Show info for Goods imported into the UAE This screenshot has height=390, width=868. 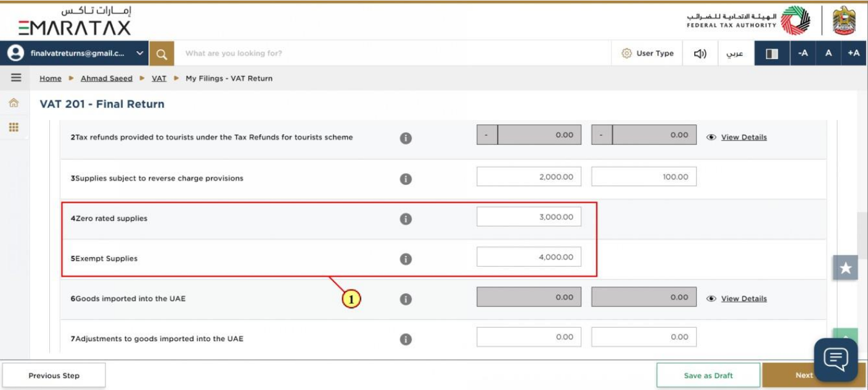pos(406,299)
